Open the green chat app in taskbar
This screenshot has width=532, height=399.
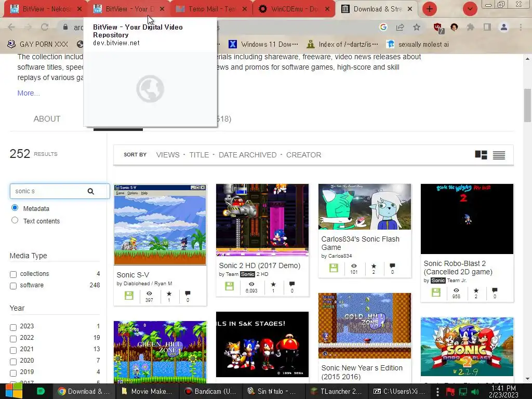click(x=41, y=391)
